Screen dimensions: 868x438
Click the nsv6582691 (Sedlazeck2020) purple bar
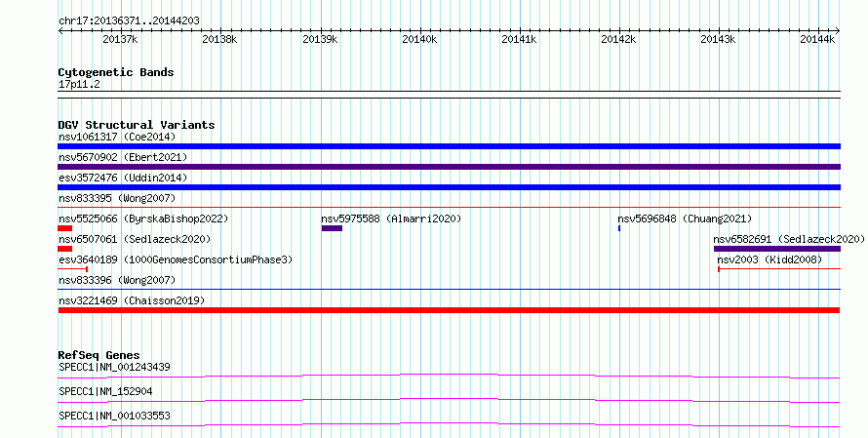[777, 249]
